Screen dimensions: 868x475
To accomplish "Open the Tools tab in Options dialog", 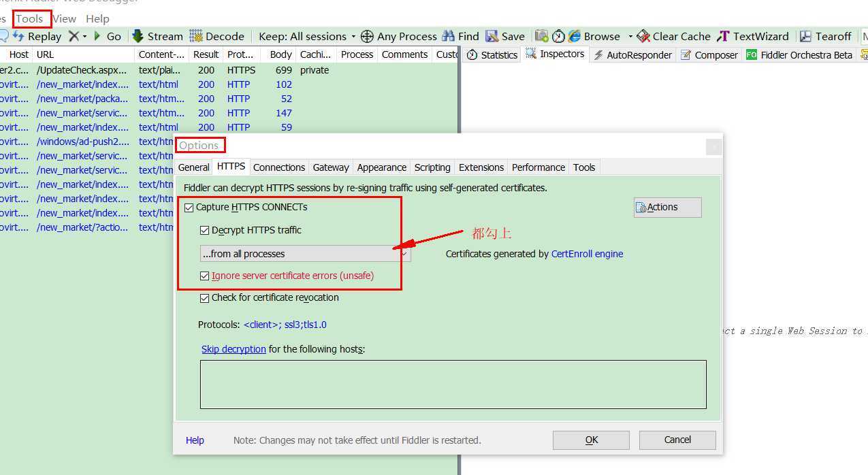I will (x=584, y=167).
